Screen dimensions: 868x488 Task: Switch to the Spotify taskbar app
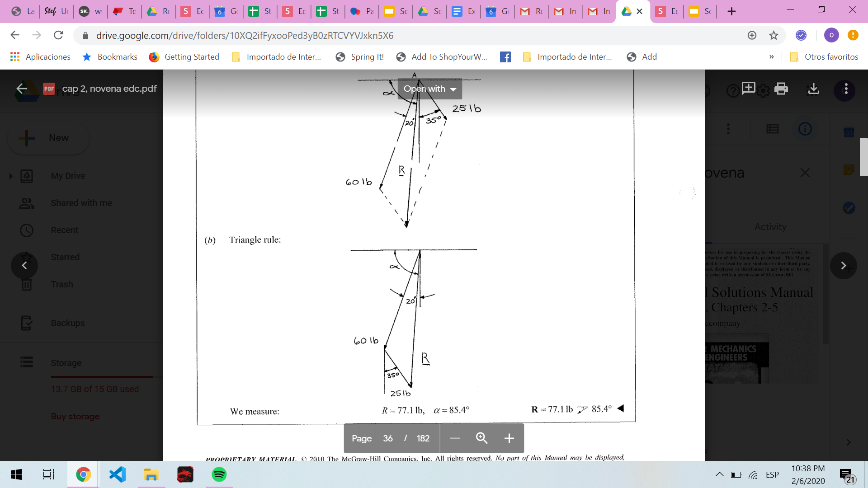coord(219,474)
